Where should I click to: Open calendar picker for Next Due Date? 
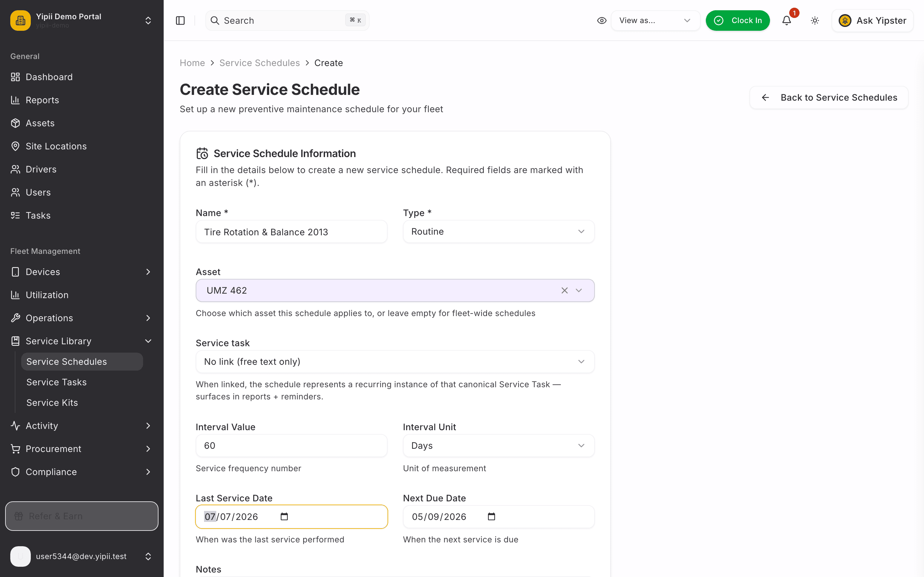click(x=492, y=517)
